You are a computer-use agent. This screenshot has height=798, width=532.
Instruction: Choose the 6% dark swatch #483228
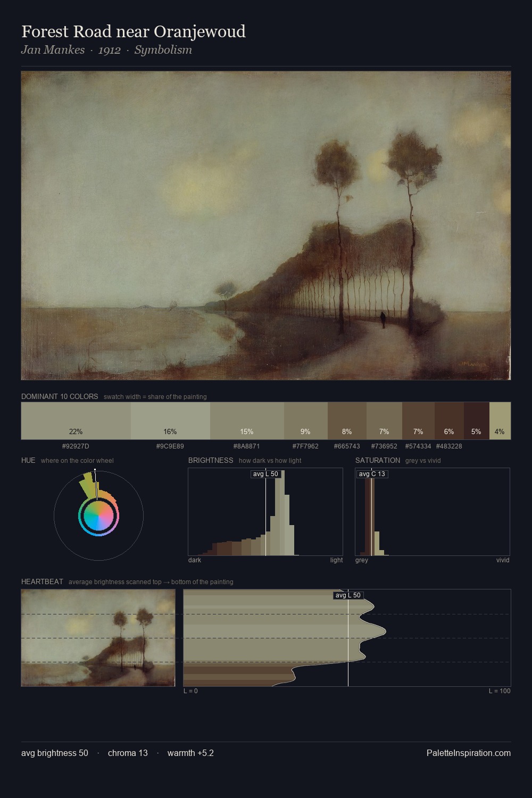[449, 421]
